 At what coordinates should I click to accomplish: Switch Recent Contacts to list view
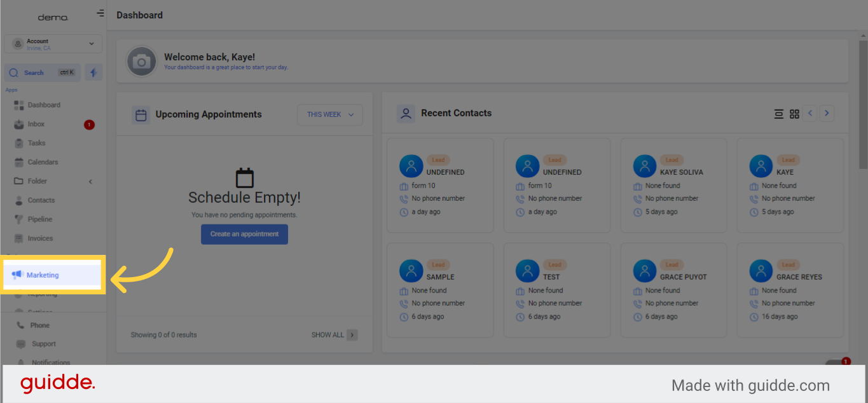778,114
